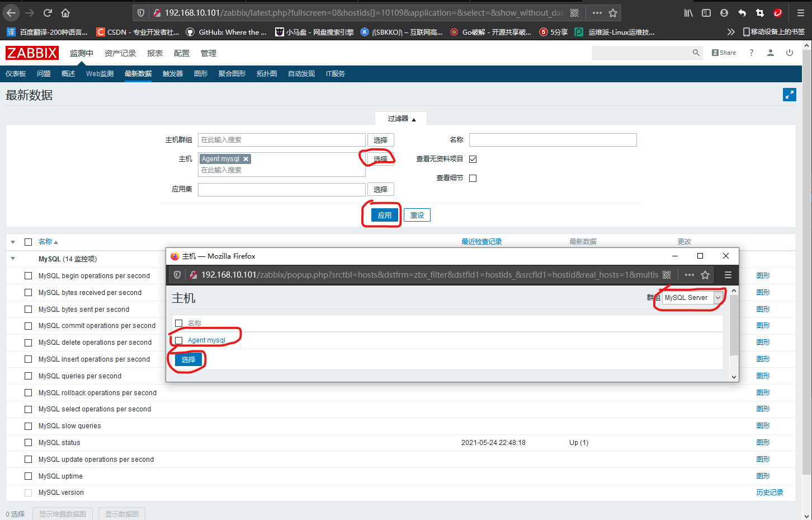Viewport: 812px width, 520px height.
Task: Click the Reset filter button
Action: point(417,215)
